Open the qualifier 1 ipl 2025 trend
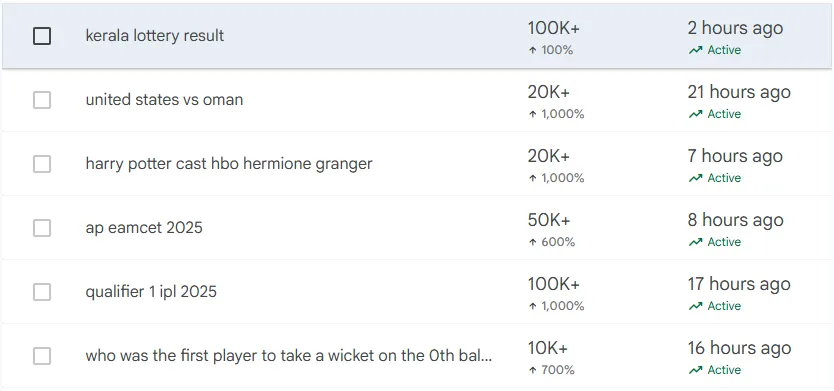Viewport: 834px width, 391px height. coord(151,292)
